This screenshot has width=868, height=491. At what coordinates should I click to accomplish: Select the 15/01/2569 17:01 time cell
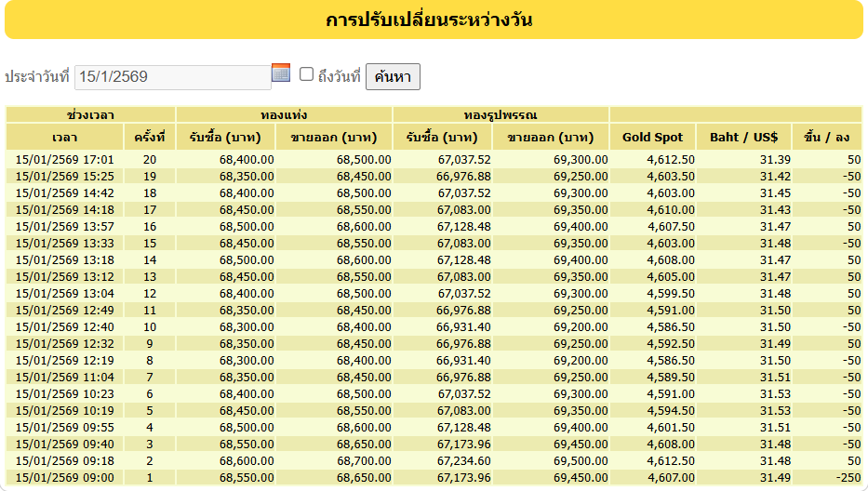[65, 160]
